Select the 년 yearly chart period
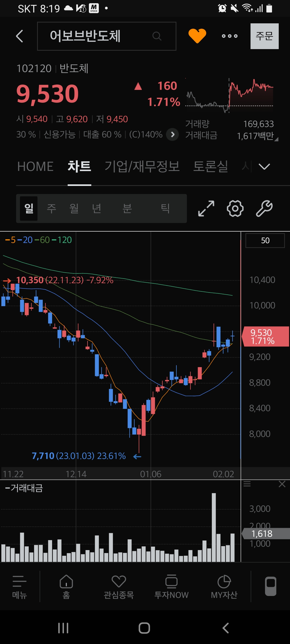This screenshot has width=290, height=644. 96,208
